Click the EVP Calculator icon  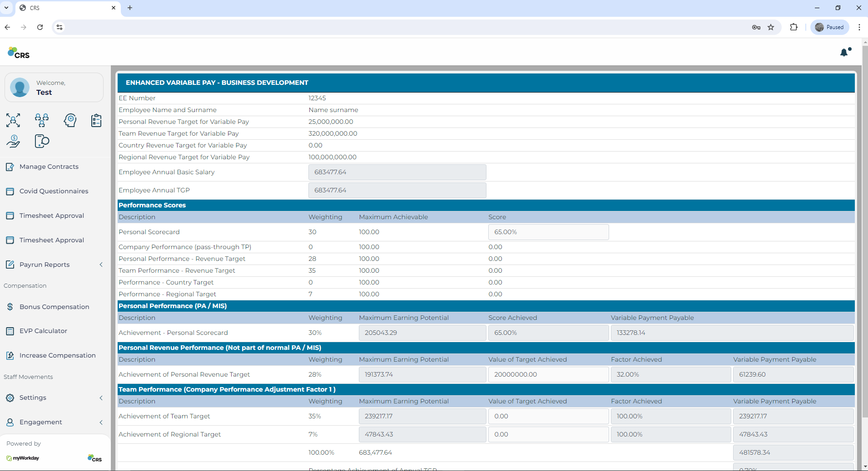pos(10,331)
